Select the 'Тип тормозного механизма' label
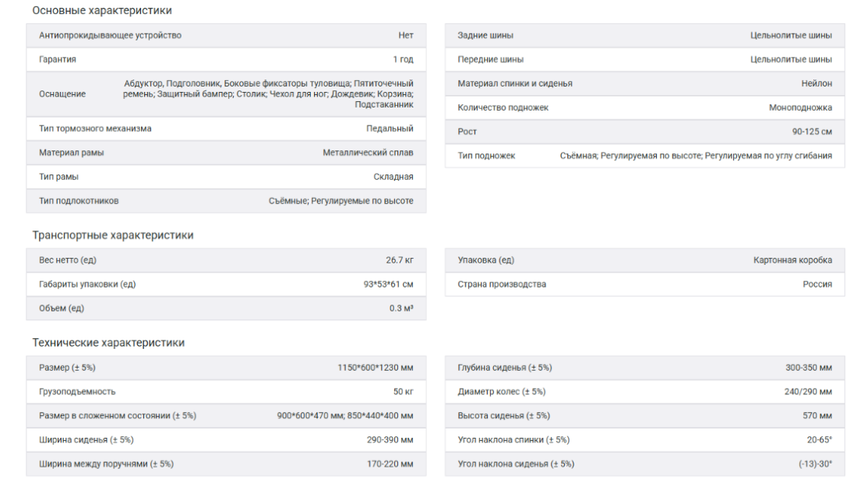This screenshot has height=497, width=868. click(x=95, y=129)
